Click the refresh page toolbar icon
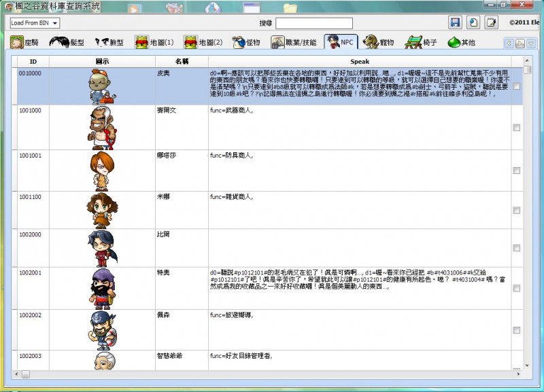544x392 pixels. pos(473,22)
